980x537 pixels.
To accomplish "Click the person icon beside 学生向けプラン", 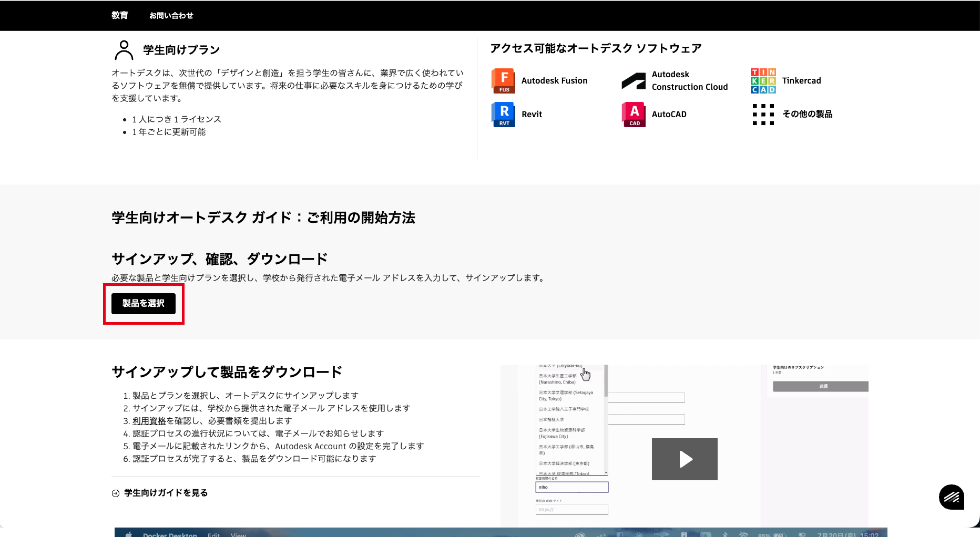I will coord(124,50).
